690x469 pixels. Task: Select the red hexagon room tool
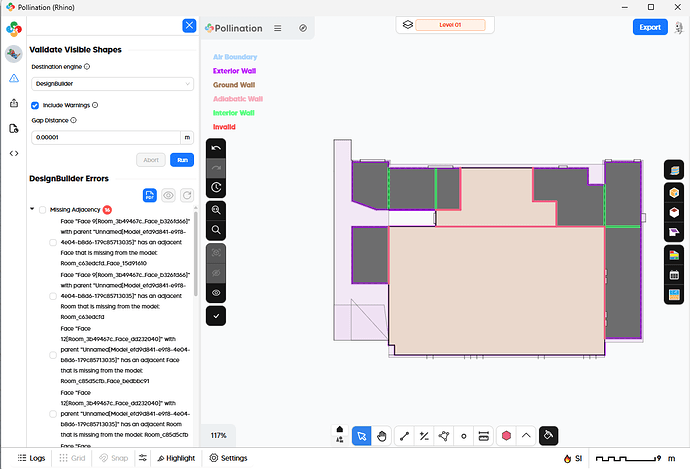[506, 436]
